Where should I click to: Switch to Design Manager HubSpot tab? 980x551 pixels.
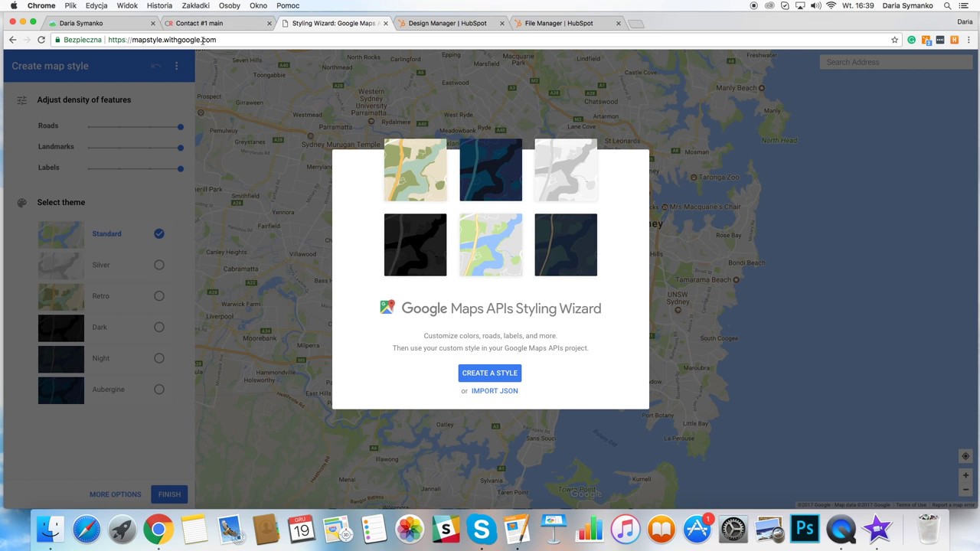tap(449, 23)
